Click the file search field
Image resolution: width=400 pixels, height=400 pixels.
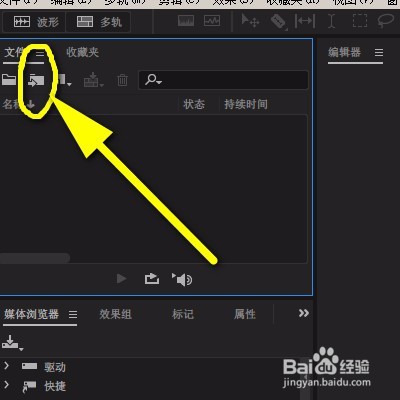tap(223, 80)
